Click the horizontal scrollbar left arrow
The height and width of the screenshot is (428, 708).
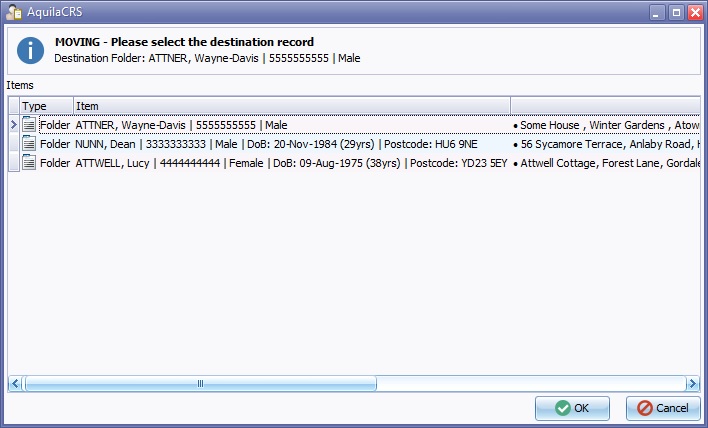[x=15, y=383]
